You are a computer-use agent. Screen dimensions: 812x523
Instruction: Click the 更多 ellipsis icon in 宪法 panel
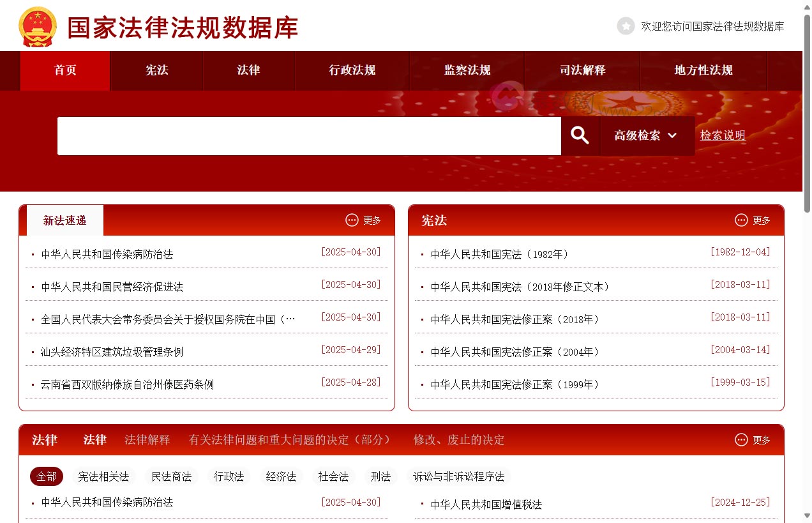pos(741,220)
